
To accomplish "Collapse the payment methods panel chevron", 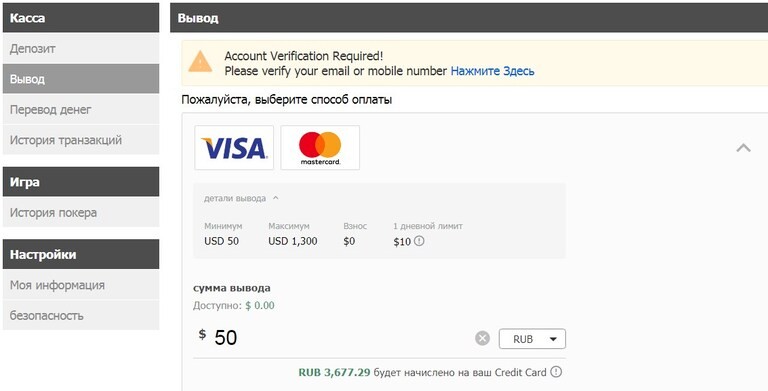I will click(744, 147).
